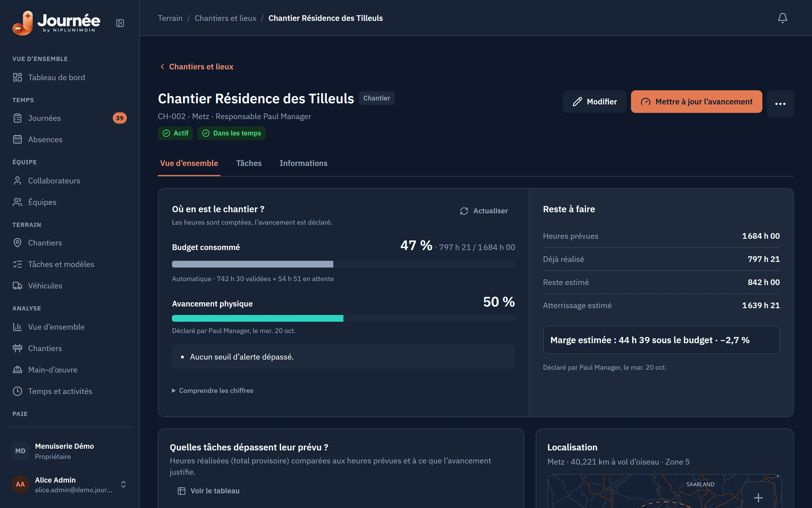Click the Tâches et modèles checklist icon

point(17,264)
